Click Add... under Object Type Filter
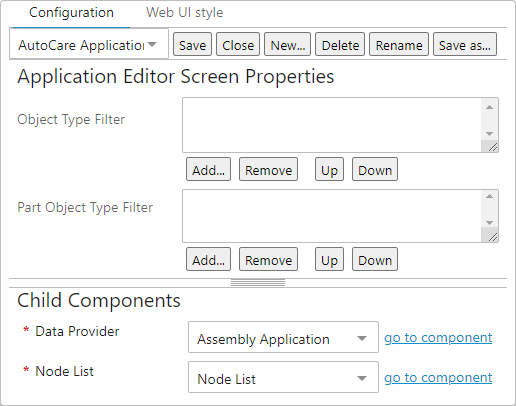The image size is (516, 406). pos(208,169)
